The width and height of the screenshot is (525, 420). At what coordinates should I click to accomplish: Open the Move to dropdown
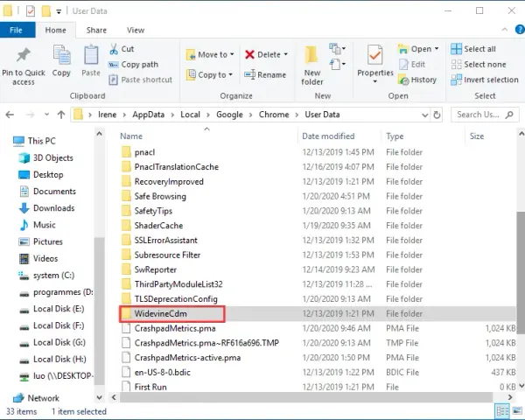click(x=210, y=54)
